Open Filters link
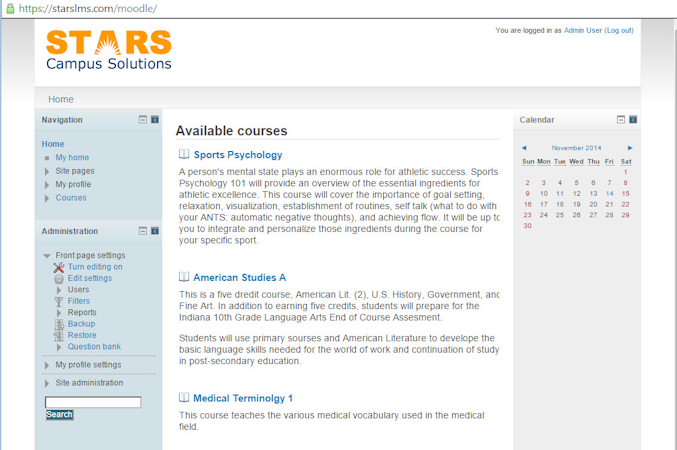Image resolution: width=677 pixels, height=450 pixels. click(x=79, y=301)
